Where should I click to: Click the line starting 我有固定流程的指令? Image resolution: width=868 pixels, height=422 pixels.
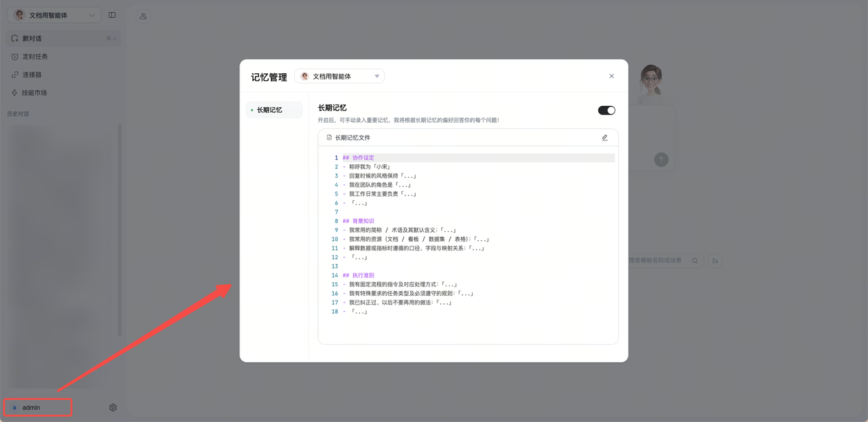tap(400, 284)
